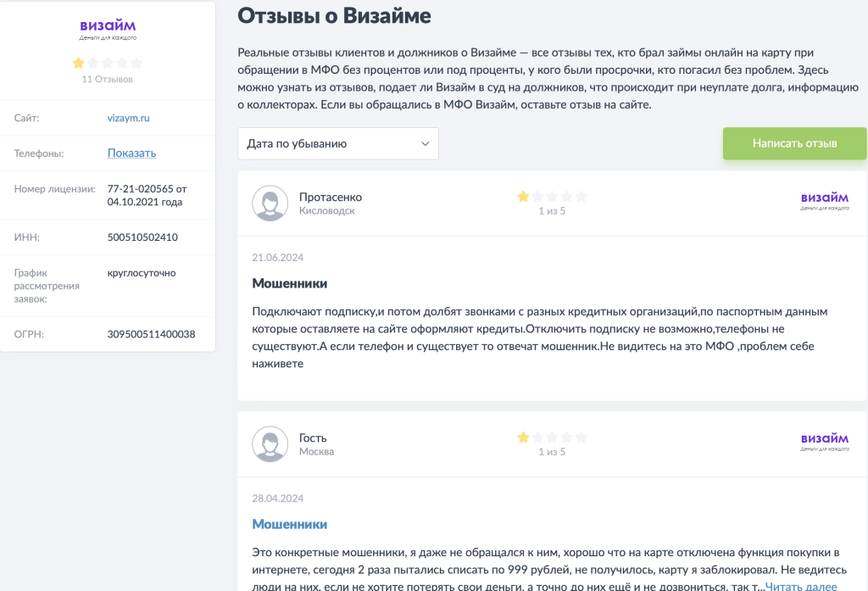Viewport: 868px width, 591px height.
Task: Click the star rating on Протасенко's review
Action: pyautogui.click(x=552, y=197)
